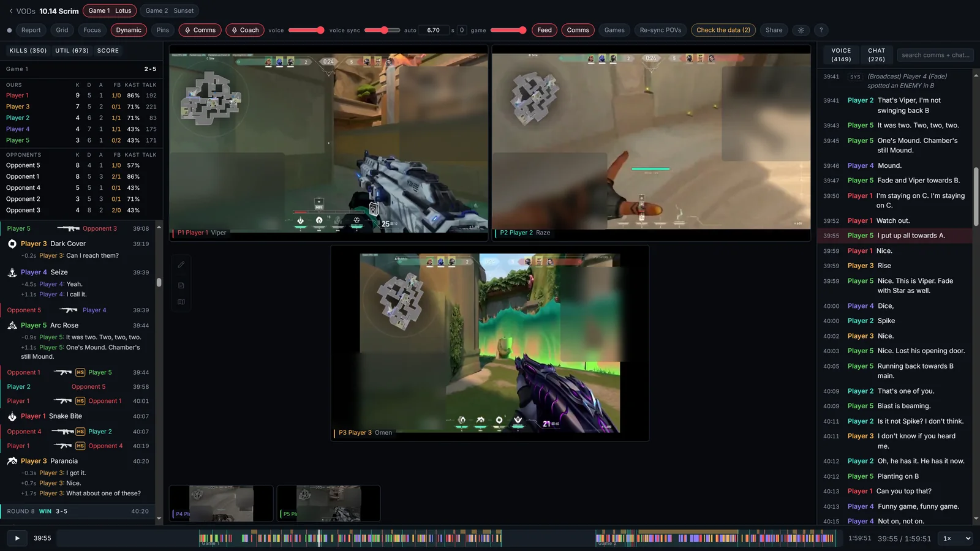The height and width of the screenshot is (551, 980).
Task: Select the Snake Bite ability icon for Player 1
Action: tap(12, 416)
